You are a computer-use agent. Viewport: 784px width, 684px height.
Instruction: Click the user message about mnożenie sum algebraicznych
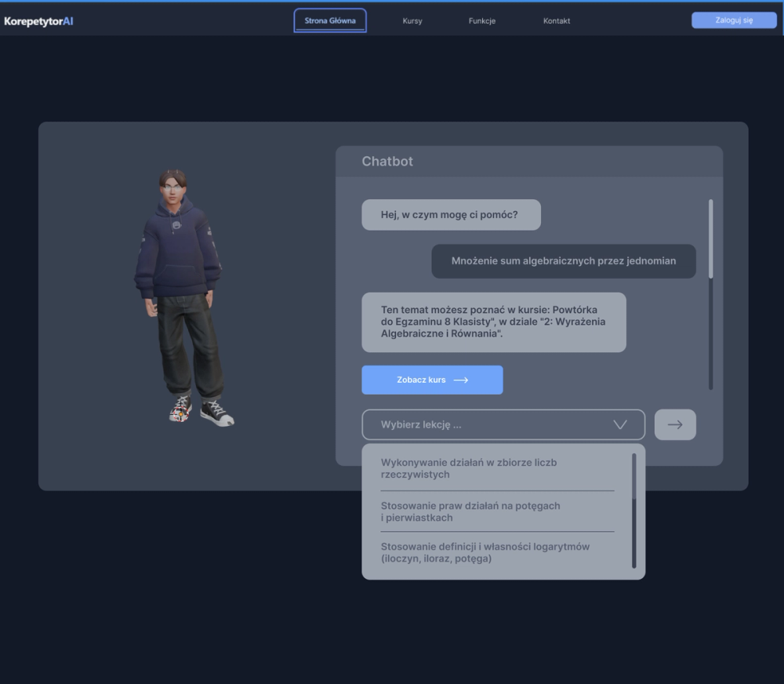[x=563, y=260]
